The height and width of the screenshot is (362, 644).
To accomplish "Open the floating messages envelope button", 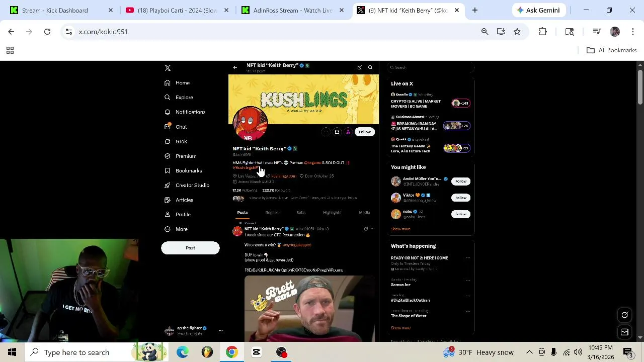I will pos(624,332).
